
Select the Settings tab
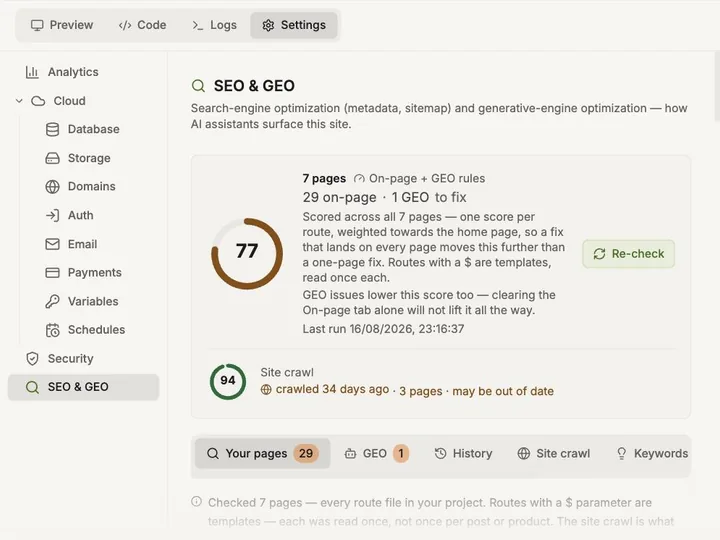[294, 25]
